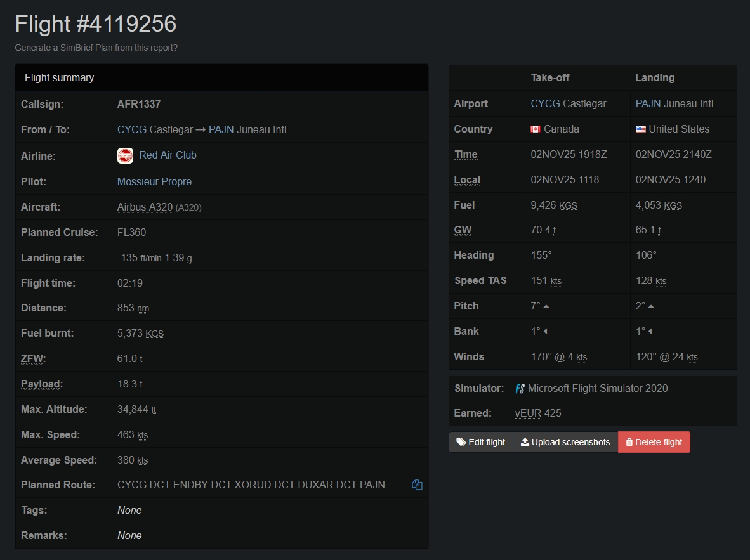Image resolution: width=750 pixels, height=560 pixels.
Task: Click the Flight #4119256 heading
Action: (x=96, y=24)
